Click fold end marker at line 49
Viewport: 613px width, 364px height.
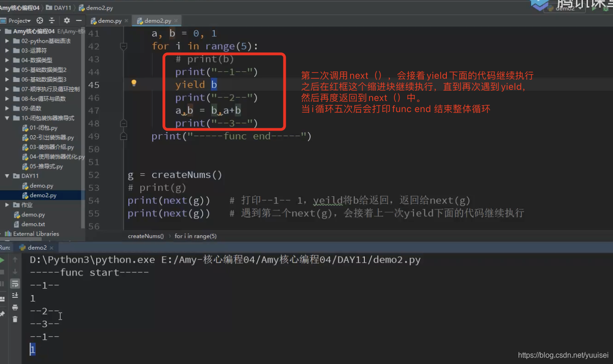click(124, 137)
